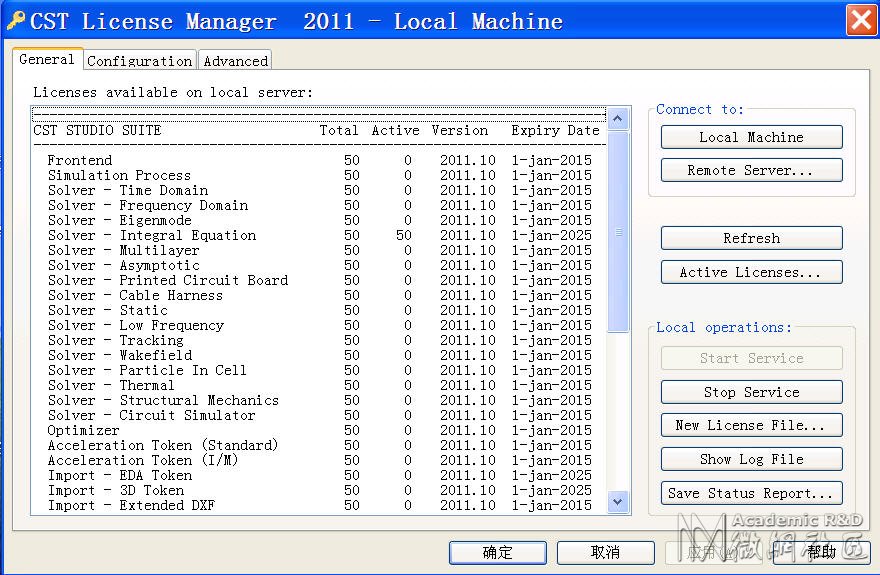Screen dimensions: 880x575
Task: Select Solver - Integral Equation row
Action: tap(319, 236)
